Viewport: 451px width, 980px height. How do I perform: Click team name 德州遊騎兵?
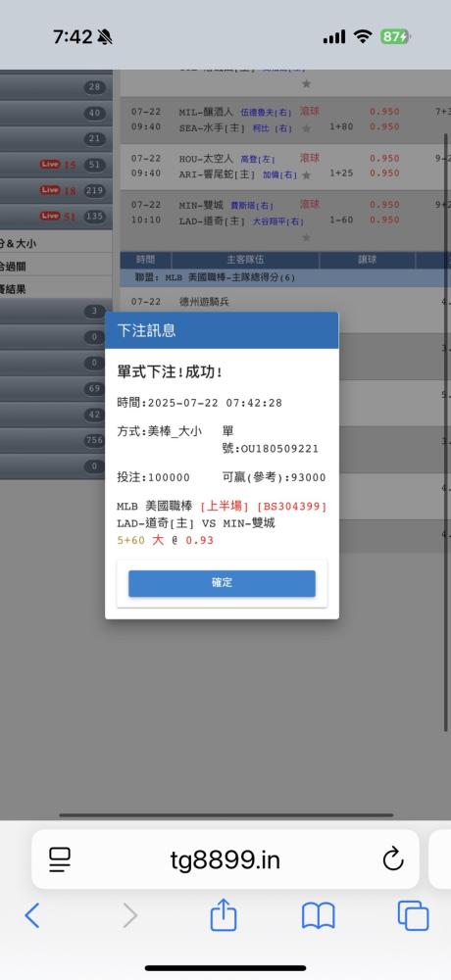click(x=204, y=302)
